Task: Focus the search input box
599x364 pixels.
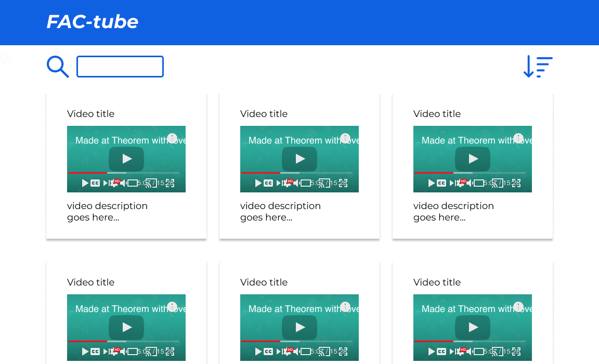Action: pyautogui.click(x=120, y=67)
